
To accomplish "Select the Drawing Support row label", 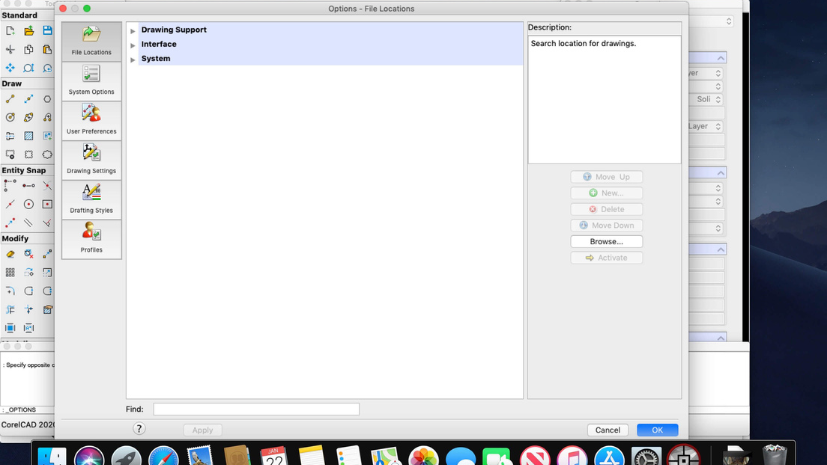I will pyautogui.click(x=174, y=30).
